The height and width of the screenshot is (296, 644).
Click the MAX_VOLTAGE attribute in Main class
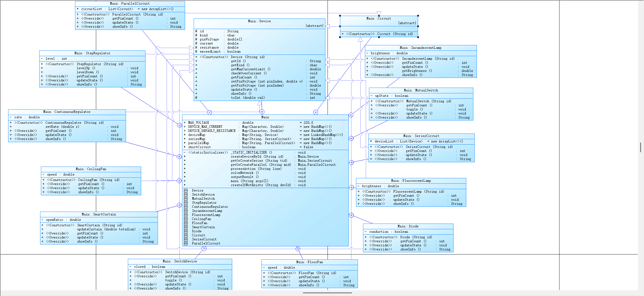[x=199, y=123]
